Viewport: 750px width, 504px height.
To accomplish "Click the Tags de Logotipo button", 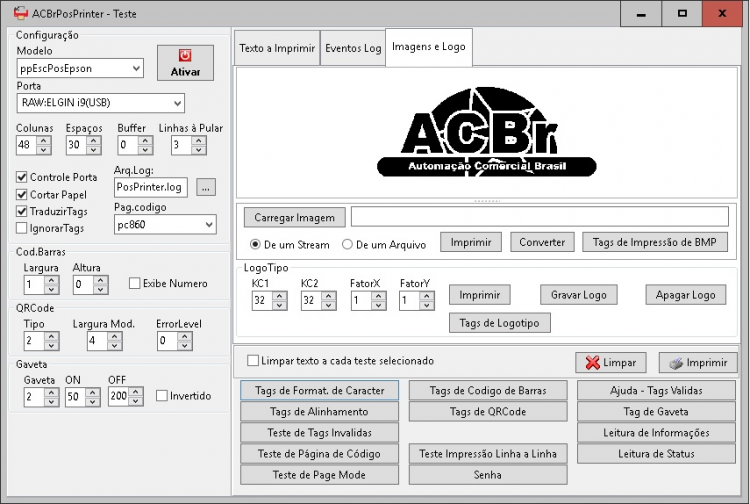I will tap(499, 323).
